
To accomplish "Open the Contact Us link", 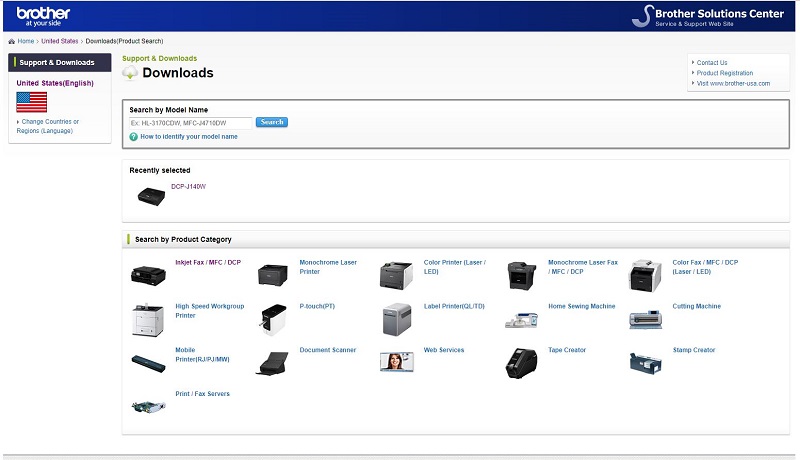I will pos(712,63).
